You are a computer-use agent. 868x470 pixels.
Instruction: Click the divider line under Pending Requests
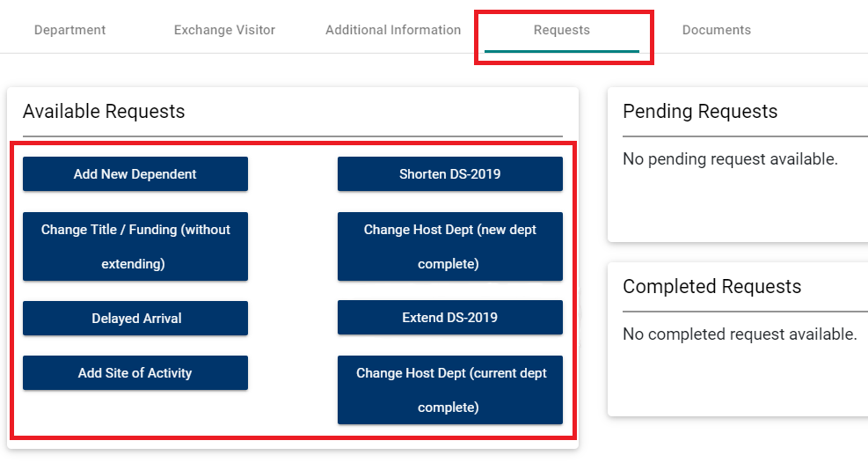(744, 136)
